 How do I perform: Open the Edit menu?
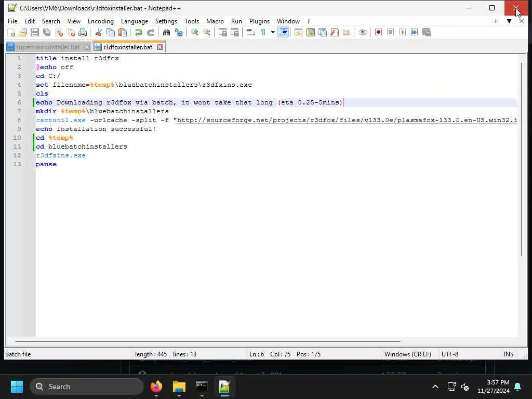click(x=30, y=21)
